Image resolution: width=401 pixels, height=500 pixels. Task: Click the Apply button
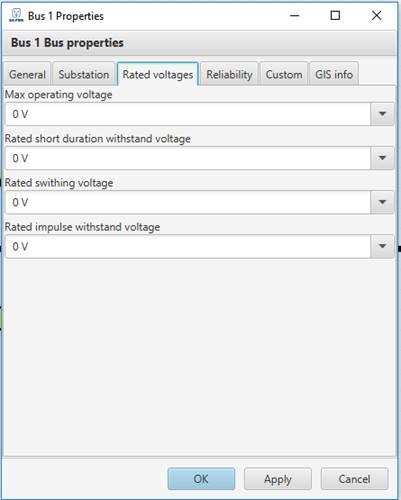(x=278, y=479)
